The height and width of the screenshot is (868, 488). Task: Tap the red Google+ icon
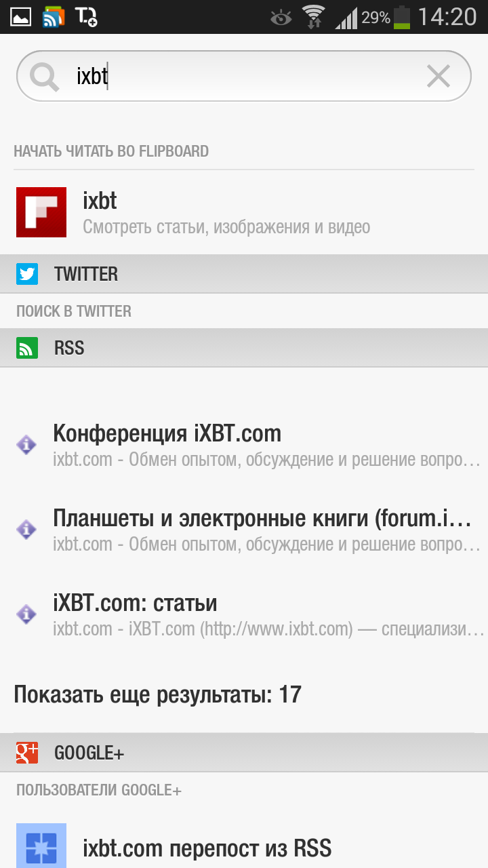pos(27,753)
